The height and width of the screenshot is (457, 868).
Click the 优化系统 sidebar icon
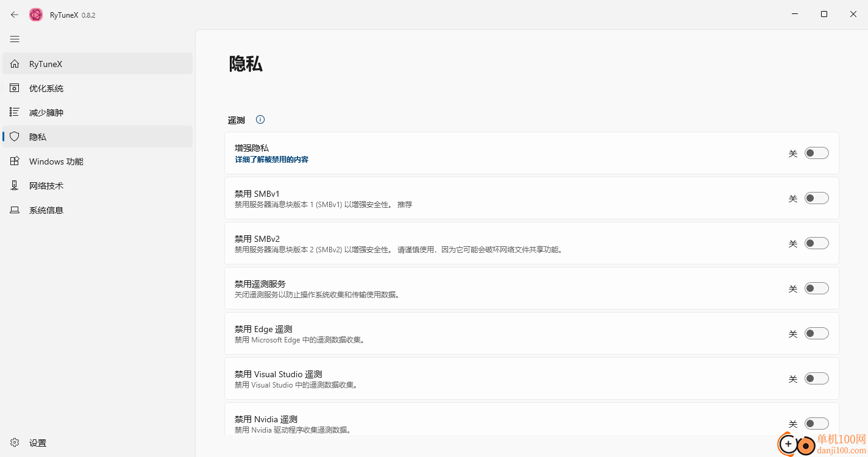15,88
